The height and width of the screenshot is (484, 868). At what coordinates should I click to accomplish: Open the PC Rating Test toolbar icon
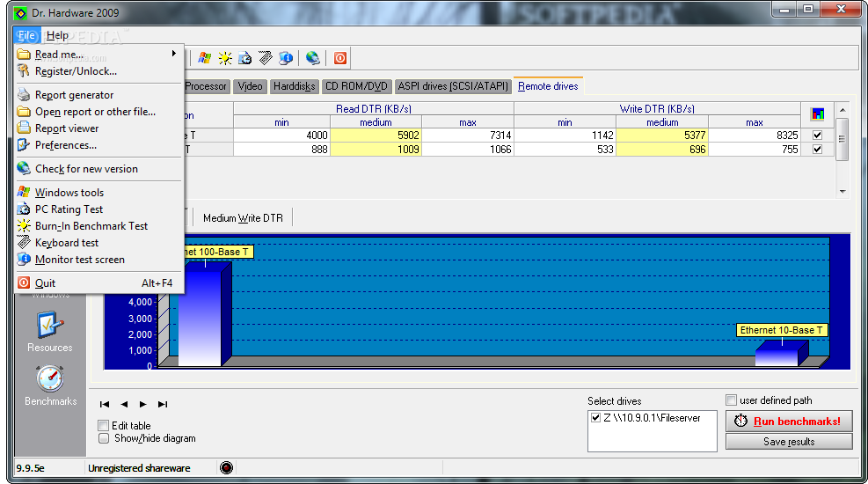coord(244,57)
